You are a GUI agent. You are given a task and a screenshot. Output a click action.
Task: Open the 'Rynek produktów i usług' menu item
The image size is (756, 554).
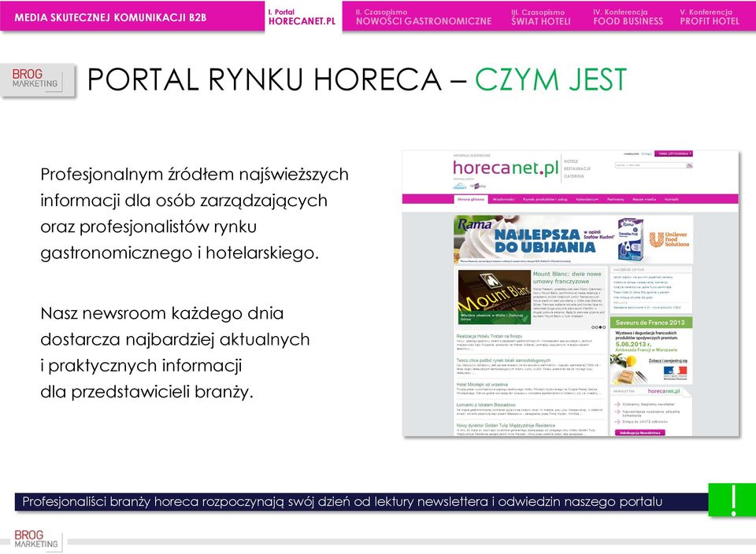(545, 199)
